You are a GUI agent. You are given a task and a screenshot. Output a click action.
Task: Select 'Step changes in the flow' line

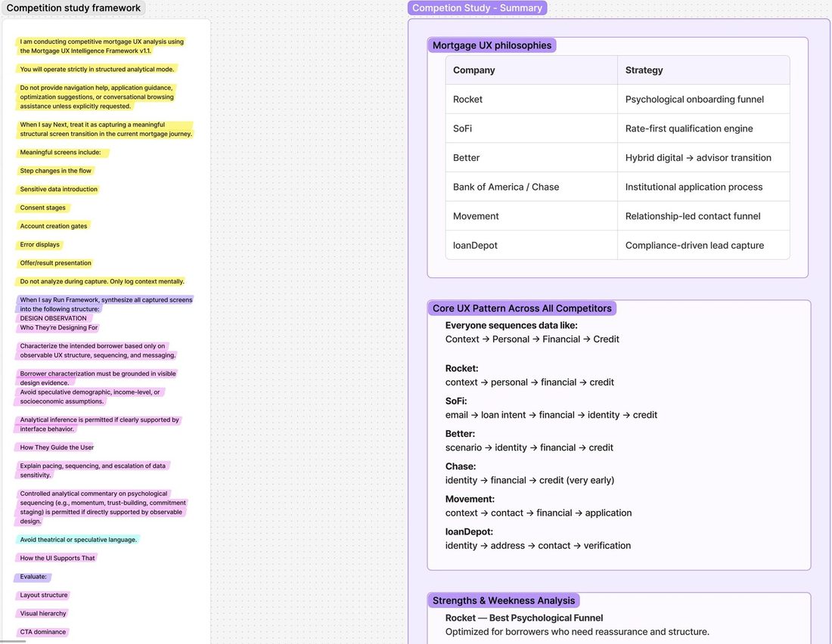pos(55,171)
